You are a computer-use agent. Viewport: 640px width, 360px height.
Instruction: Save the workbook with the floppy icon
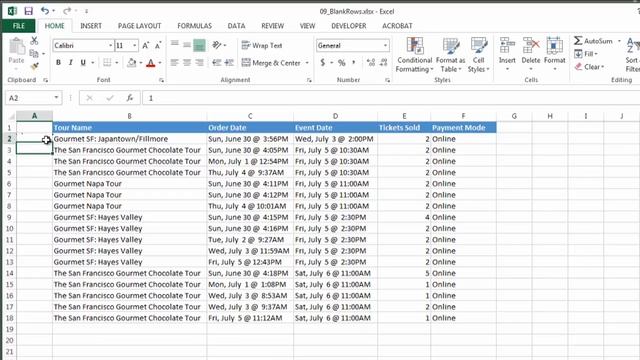28,11
